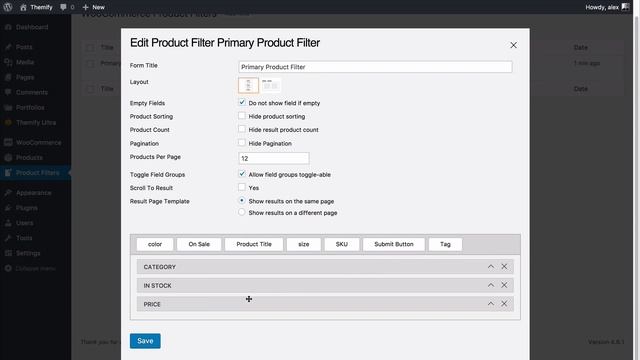The image size is (640, 360).
Task: Pick the color filter field button
Action: tap(155, 244)
